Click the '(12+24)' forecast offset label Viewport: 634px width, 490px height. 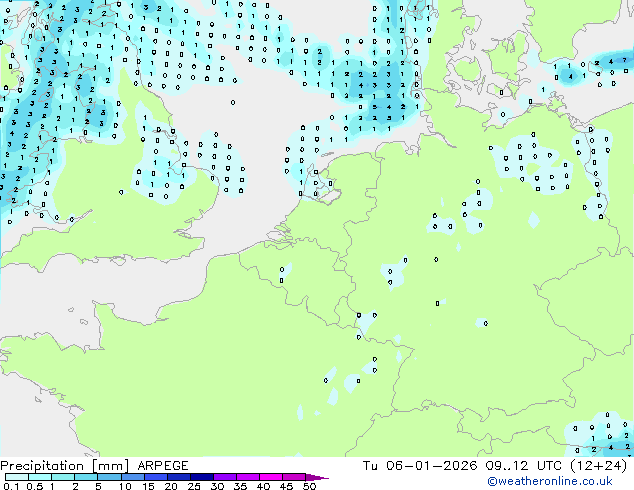(x=598, y=466)
